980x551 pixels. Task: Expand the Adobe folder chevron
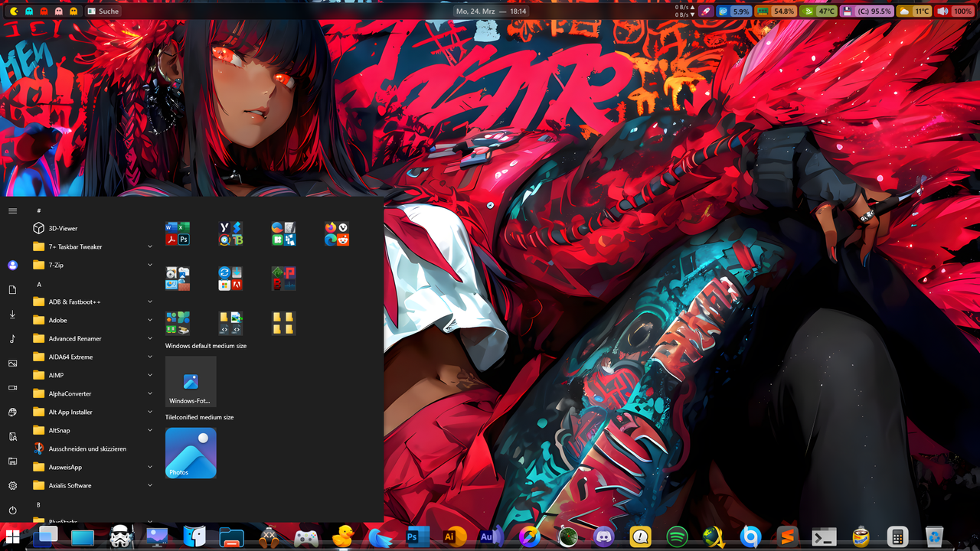150,320
